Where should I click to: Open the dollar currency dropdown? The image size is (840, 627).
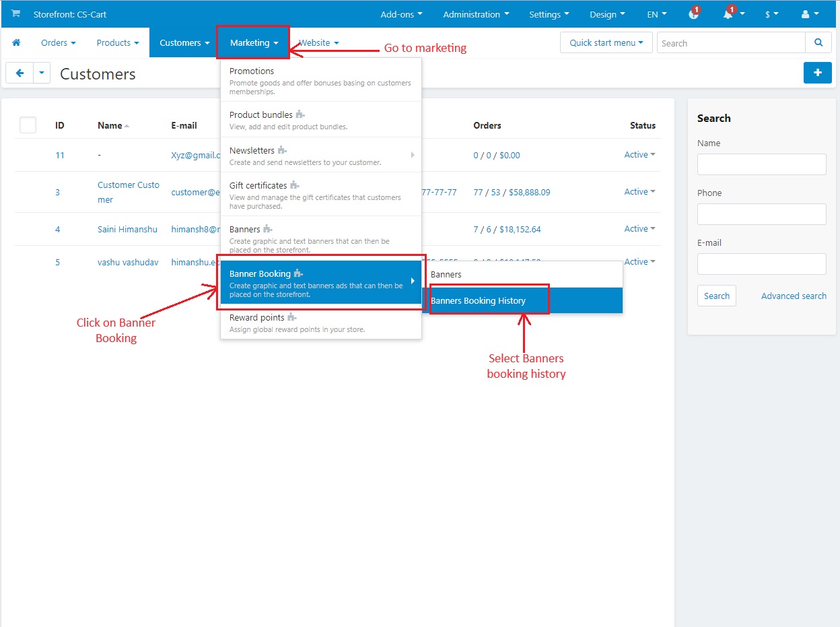coord(771,14)
